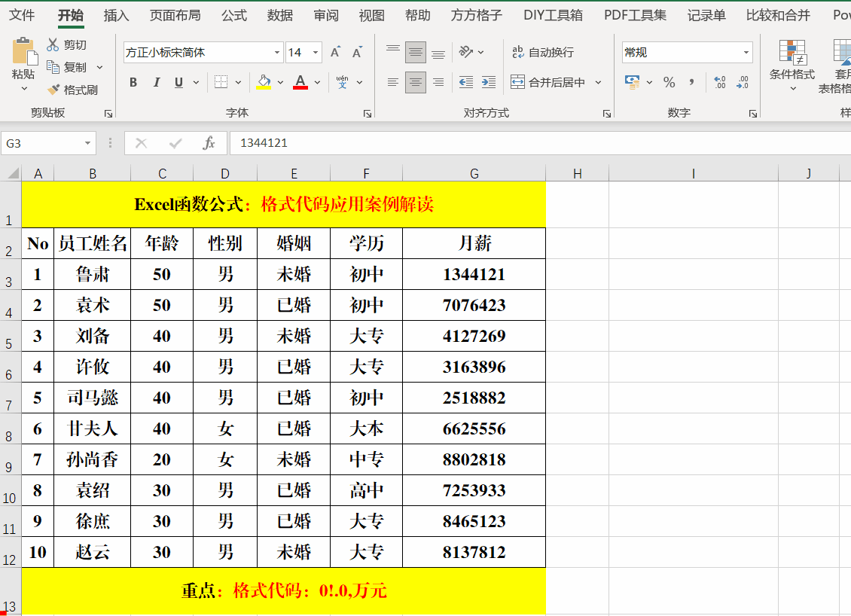
Task: Apply the yellow fill color bucket
Action: click(264, 82)
